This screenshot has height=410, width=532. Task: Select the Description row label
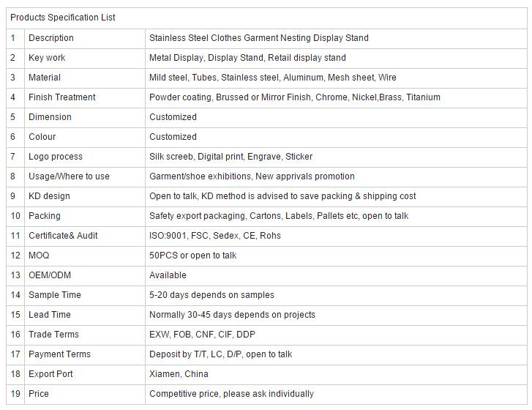pyautogui.click(x=51, y=37)
